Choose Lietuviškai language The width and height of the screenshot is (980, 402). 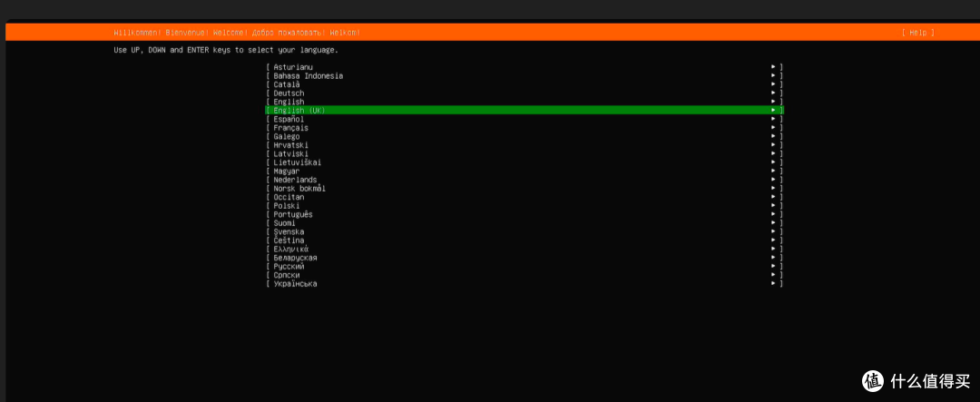point(524,162)
